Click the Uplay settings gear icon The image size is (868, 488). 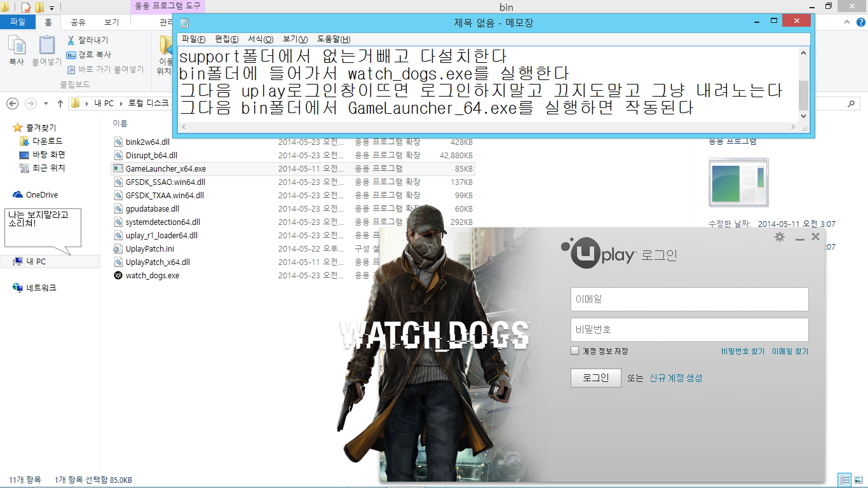(x=780, y=237)
